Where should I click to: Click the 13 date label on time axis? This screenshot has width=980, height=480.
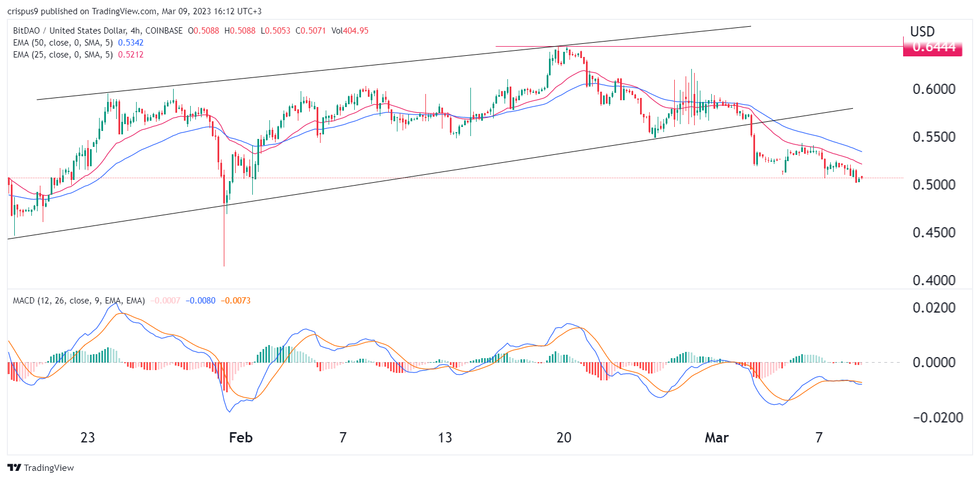445,438
